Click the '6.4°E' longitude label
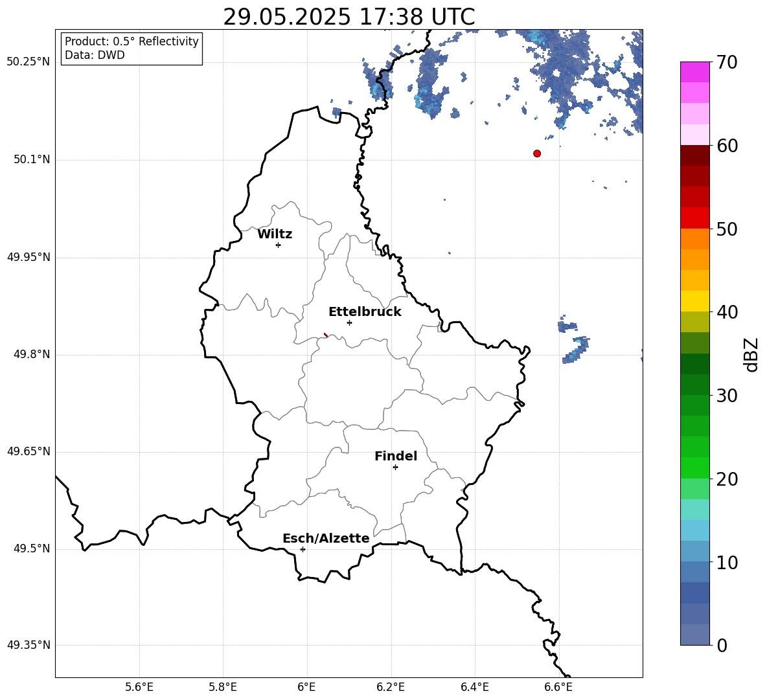767x700 pixels. [x=474, y=687]
